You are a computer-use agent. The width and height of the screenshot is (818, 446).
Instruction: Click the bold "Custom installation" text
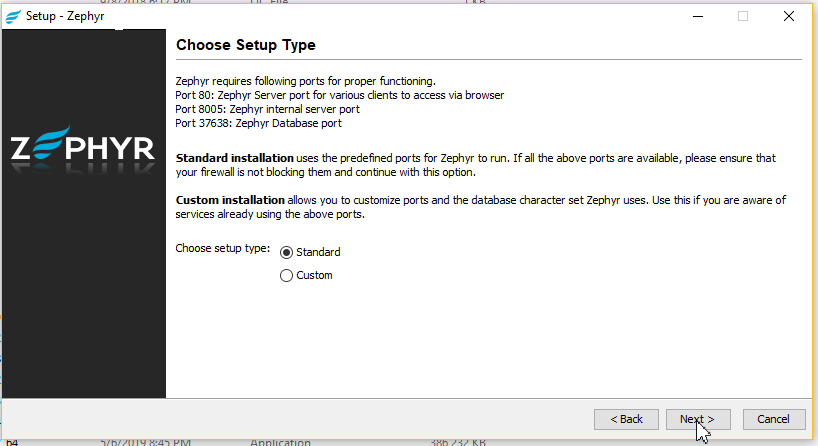(x=230, y=200)
